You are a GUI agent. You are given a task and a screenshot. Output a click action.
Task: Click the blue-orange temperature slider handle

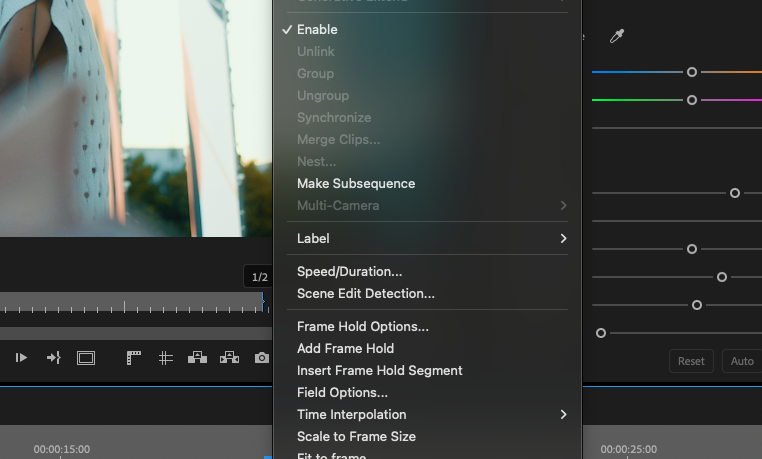pyautogui.click(x=691, y=72)
